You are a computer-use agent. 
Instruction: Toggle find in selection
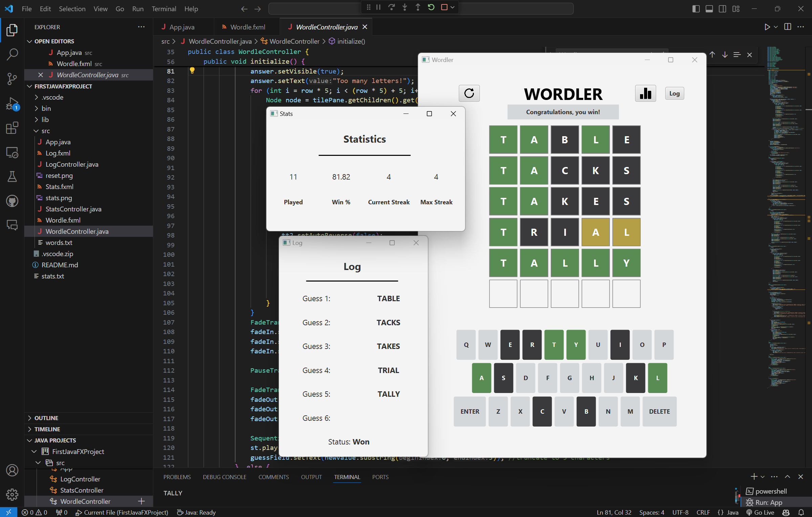(737, 55)
